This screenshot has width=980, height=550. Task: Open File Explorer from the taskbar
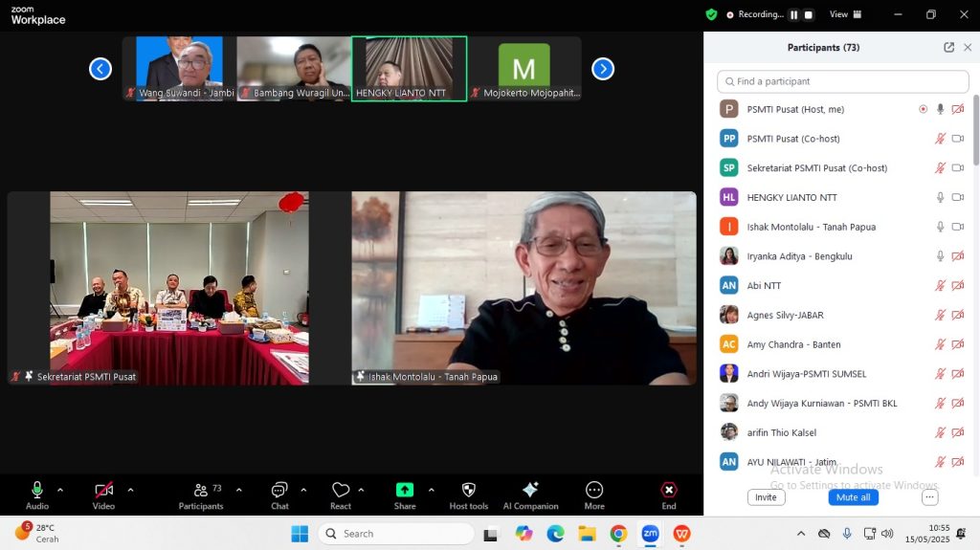point(587,534)
